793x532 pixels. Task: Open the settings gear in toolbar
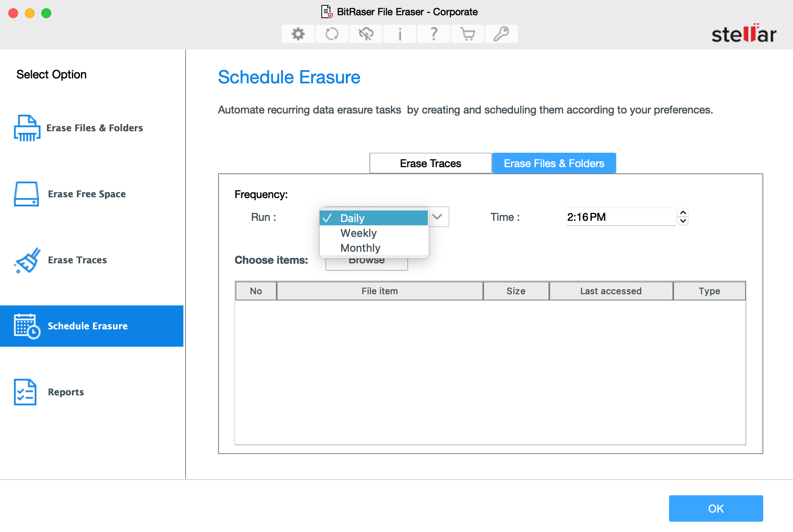click(x=298, y=34)
